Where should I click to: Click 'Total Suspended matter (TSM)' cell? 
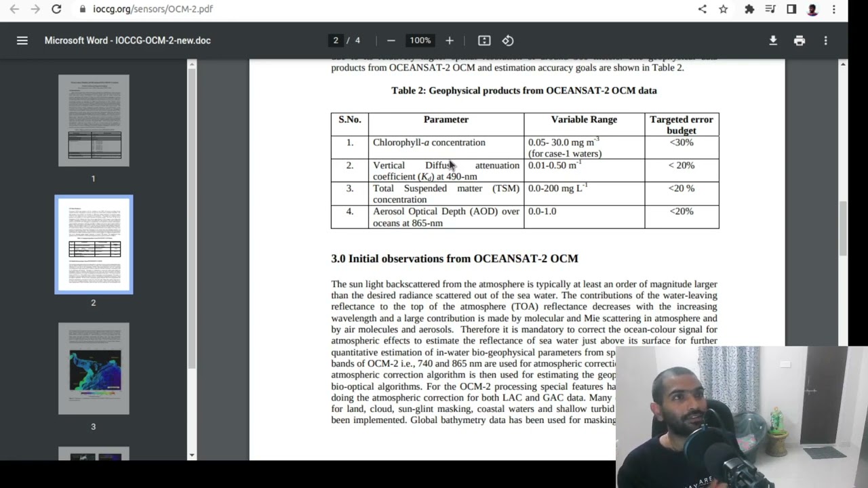[x=446, y=194]
